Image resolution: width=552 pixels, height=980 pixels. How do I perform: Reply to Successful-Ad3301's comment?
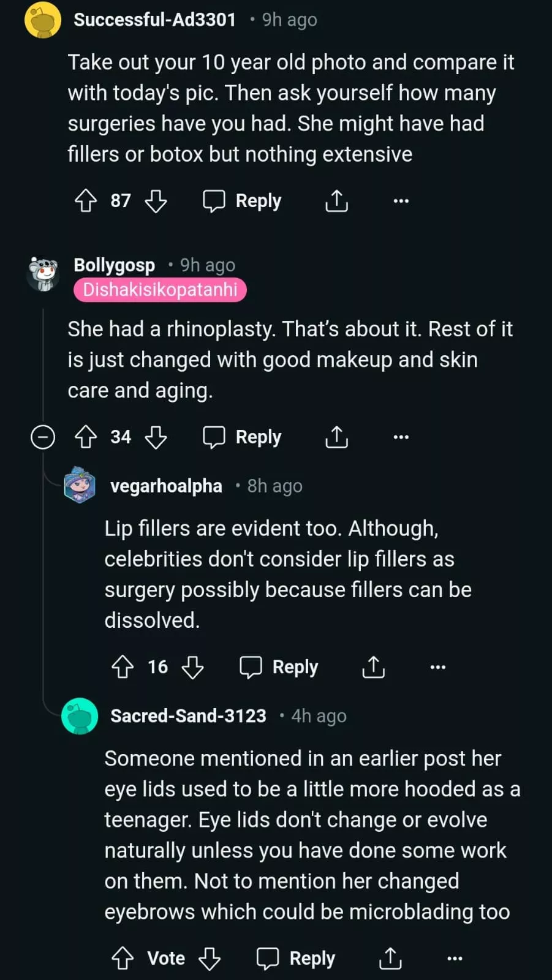coord(243,201)
